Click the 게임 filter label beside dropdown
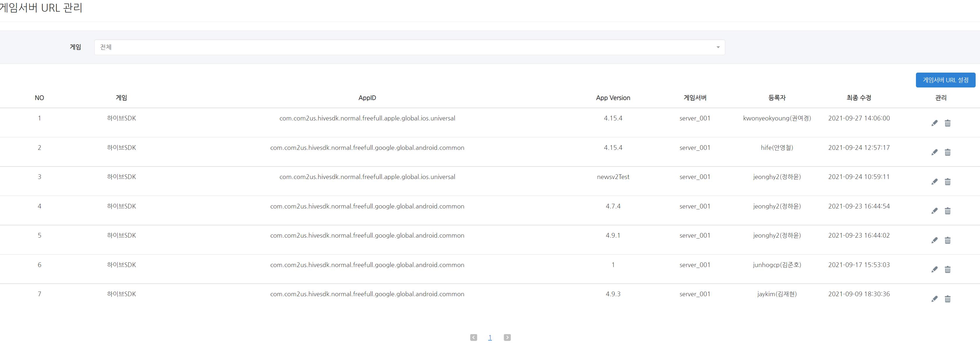This screenshot has width=980, height=349. pos(75,47)
